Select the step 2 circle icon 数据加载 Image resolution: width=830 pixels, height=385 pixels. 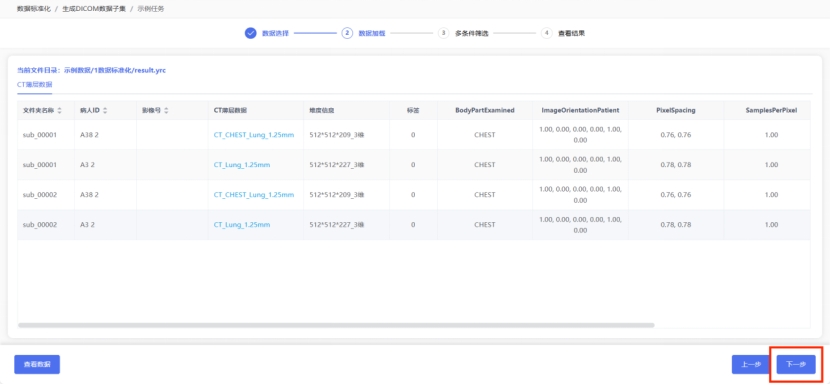[x=347, y=33]
